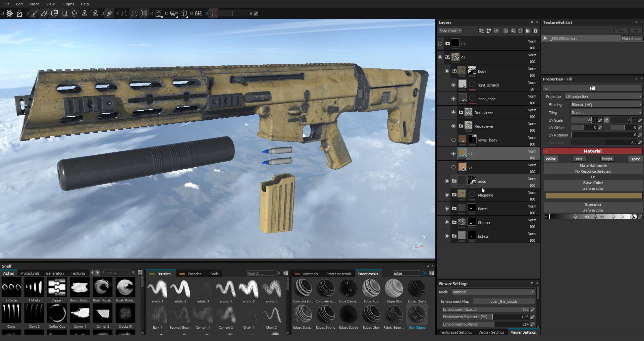Select the Projection tool

tap(54, 13)
